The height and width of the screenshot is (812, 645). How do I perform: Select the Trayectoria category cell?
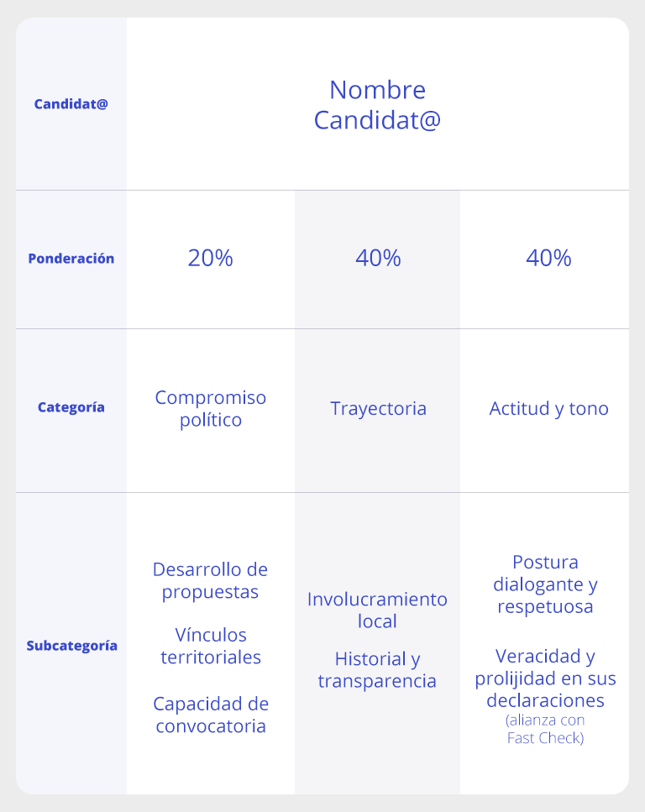pyautogui.click(x=378, y=409)
